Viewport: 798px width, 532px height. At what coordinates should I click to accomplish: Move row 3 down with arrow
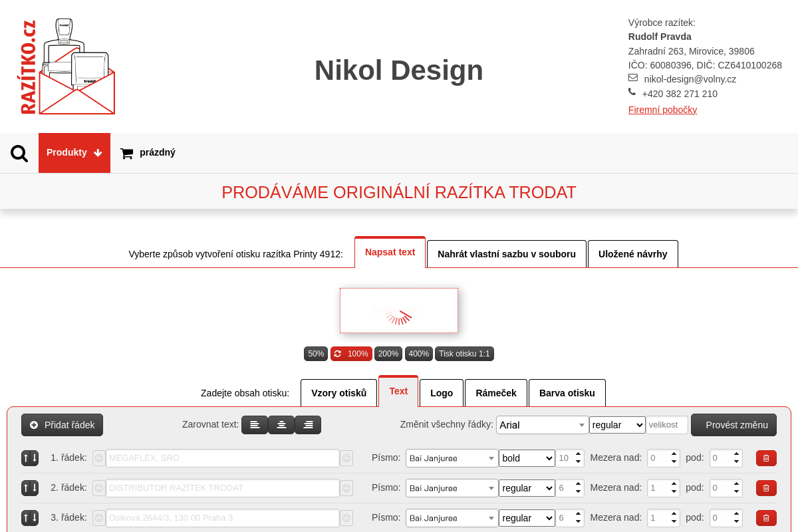[35, 517]
